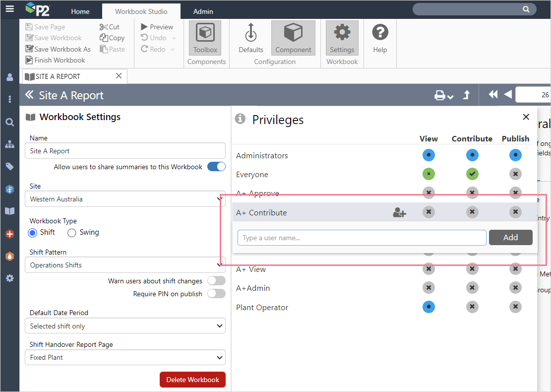Expand the Default Date Period dropdown
This screenshot has width=551, height=392.
coord(125,326)
